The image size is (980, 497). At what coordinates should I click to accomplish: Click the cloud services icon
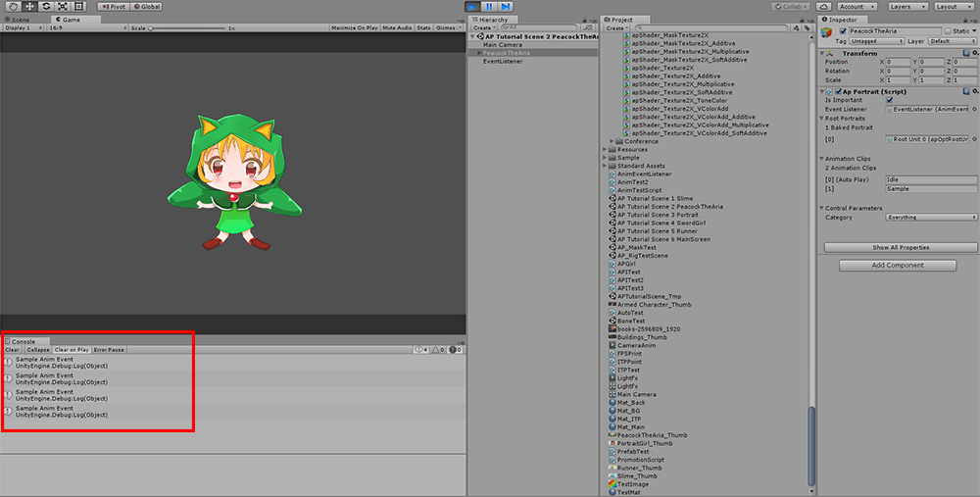click(x=824, y=6)
